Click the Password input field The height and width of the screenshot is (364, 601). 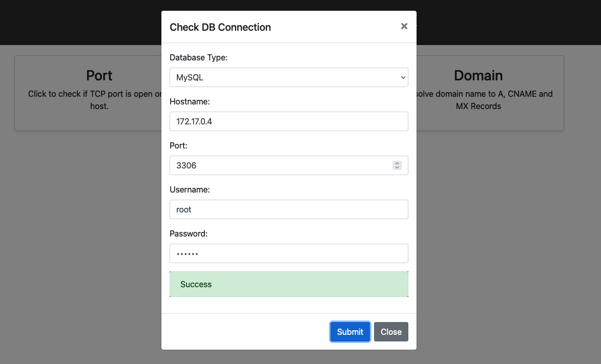pyautogui.click(x=288, y=253)
